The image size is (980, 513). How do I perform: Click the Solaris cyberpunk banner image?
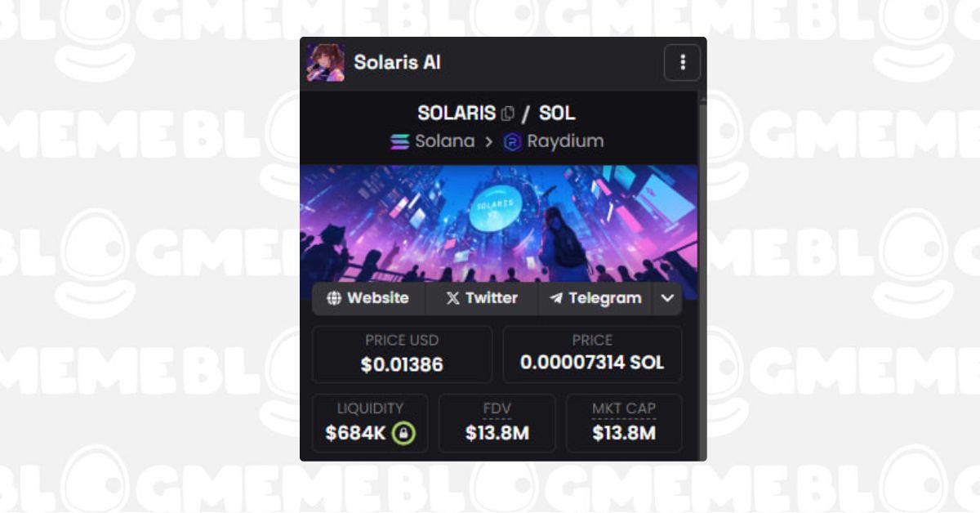point(498,221)
